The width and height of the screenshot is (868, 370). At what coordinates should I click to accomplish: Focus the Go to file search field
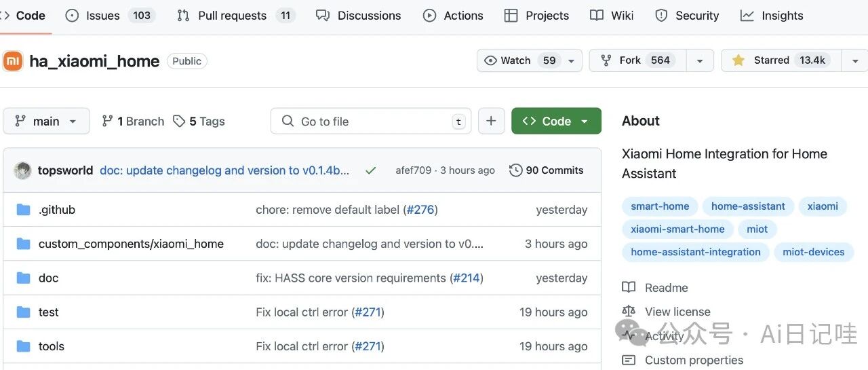coord(371,121)
